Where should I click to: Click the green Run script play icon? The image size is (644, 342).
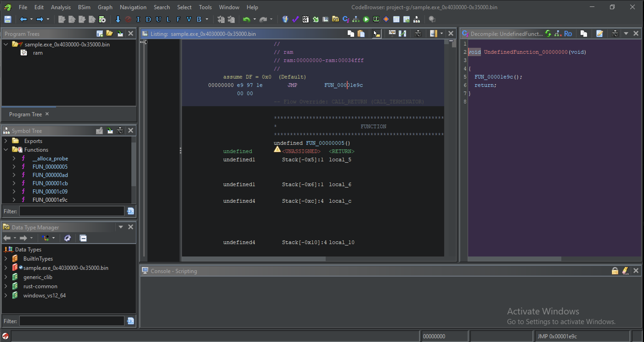click(x=366, y=19)
